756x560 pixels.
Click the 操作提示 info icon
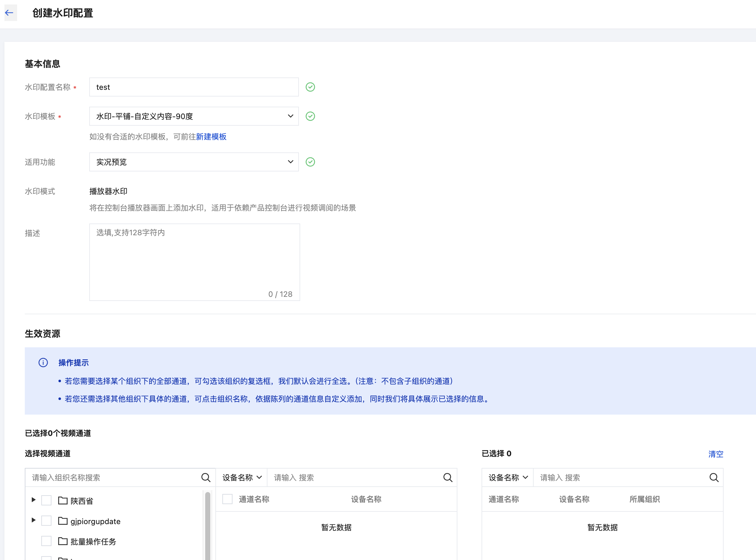(43, 362)
